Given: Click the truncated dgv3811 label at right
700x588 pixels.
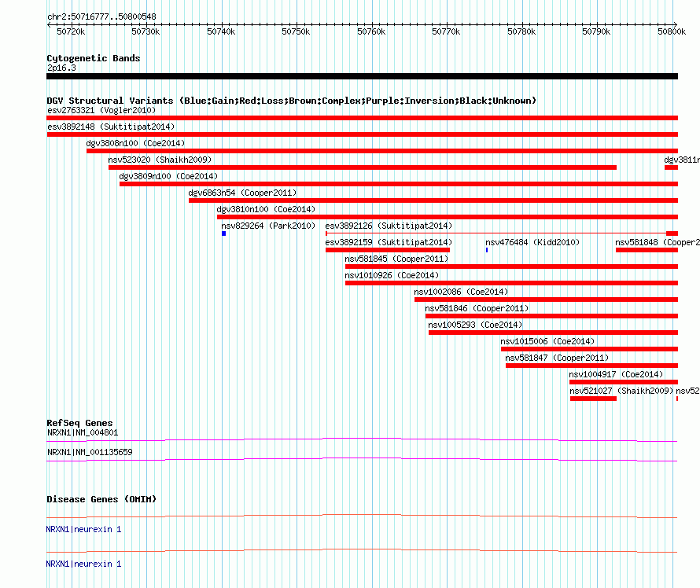Looking at the screenshot, I should [682, 160].
